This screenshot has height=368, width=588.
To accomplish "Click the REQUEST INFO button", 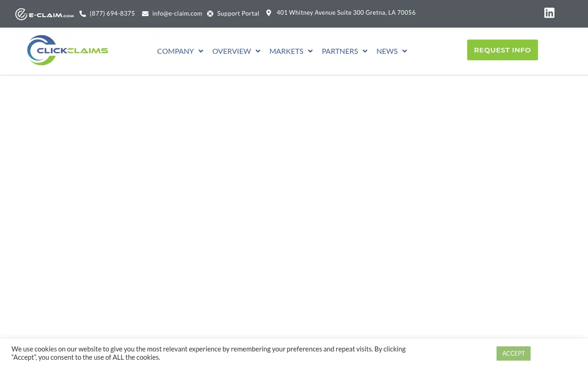I will [503, 50].
